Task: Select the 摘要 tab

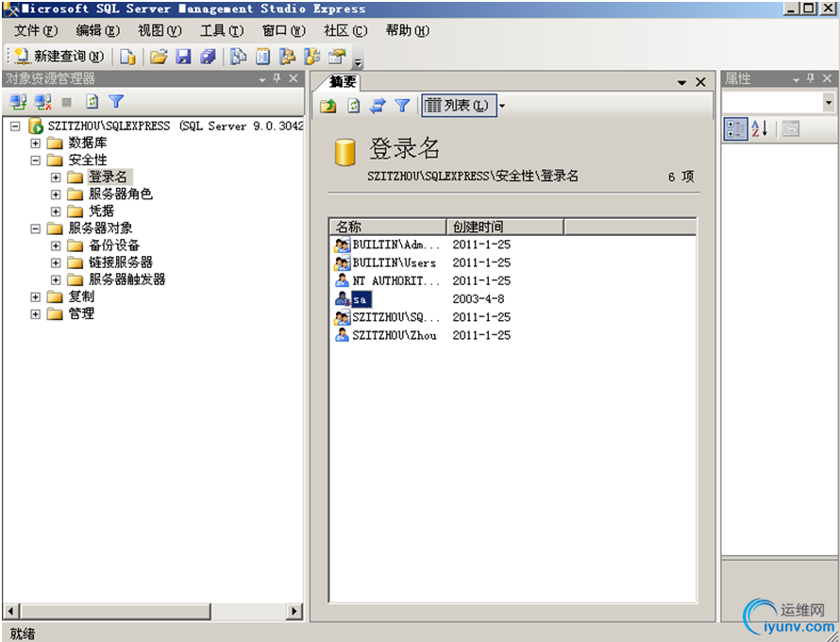Action: [x=343, y=81]
